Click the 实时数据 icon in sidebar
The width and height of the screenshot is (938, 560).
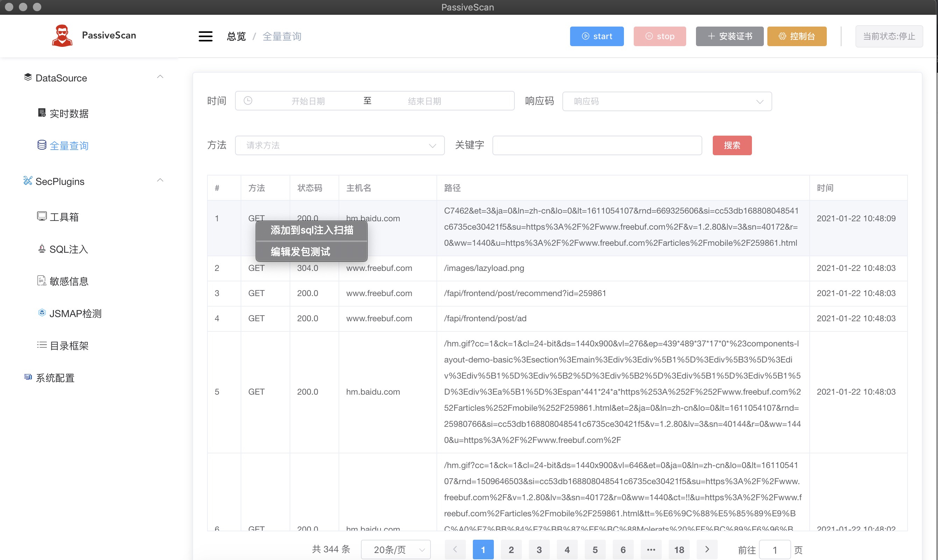42,113
